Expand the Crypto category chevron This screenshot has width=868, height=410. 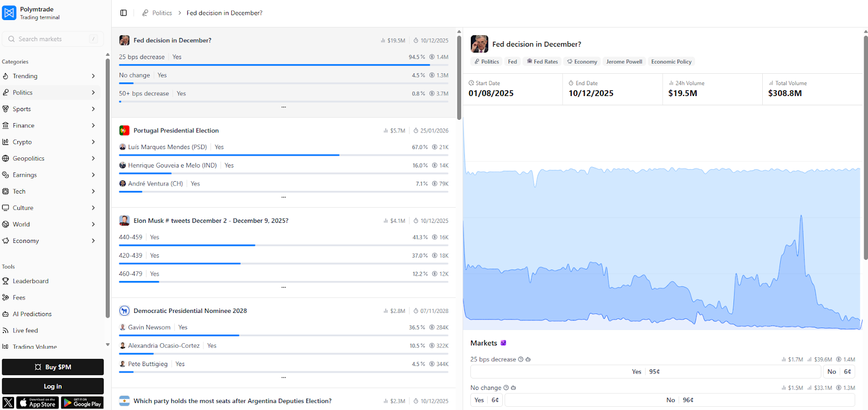pos(93,142)
